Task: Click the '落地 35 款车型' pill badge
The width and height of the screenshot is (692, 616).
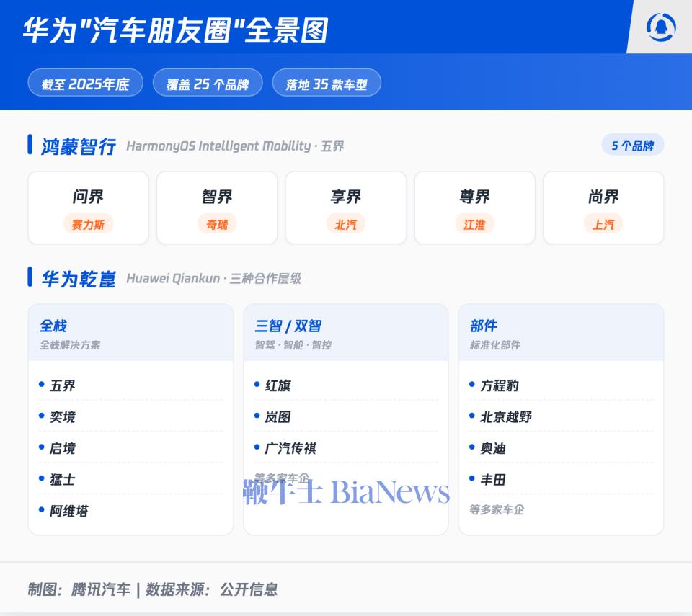Action: coord(327,83)
